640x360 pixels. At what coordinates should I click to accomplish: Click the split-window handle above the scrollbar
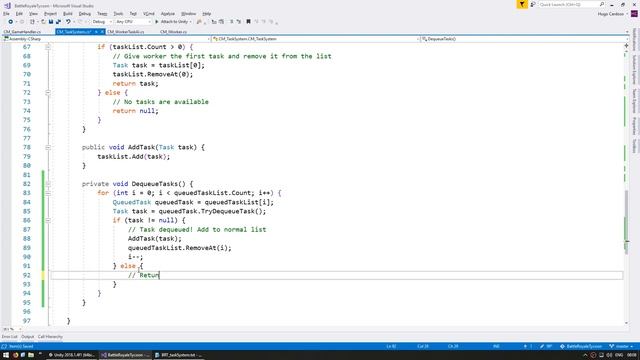[x=627, y=46]
